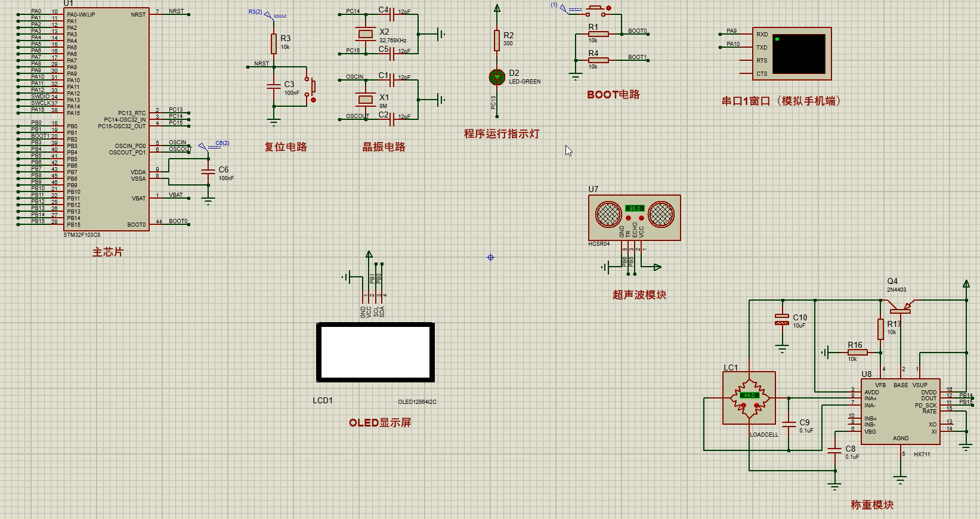Screen dimensions: 980x519
Task: Click the LOADCELL part name text
Action: pos(764,435)
